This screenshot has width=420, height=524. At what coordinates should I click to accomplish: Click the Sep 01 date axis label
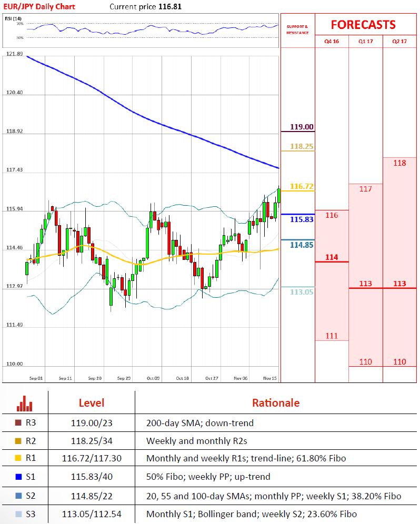point(36,378)
